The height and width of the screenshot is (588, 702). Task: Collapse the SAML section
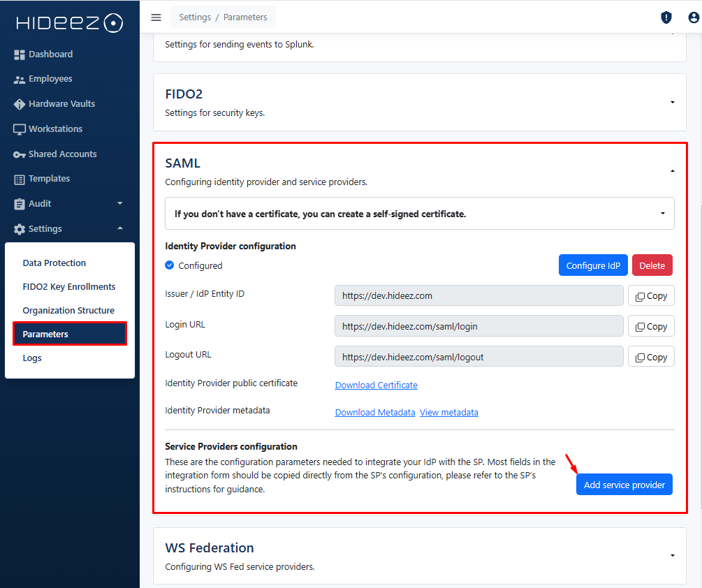click(x=672, y=171)
